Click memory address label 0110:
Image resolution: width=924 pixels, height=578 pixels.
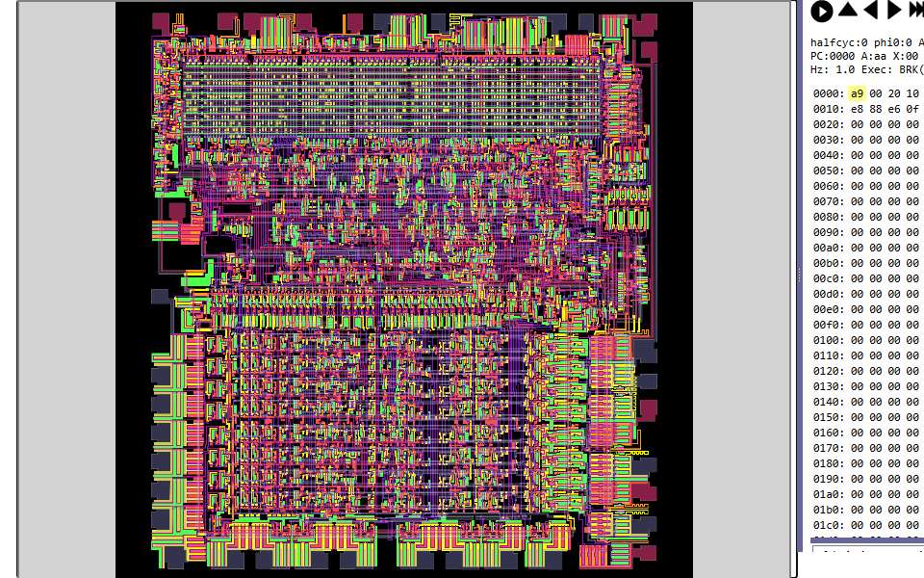829,355
